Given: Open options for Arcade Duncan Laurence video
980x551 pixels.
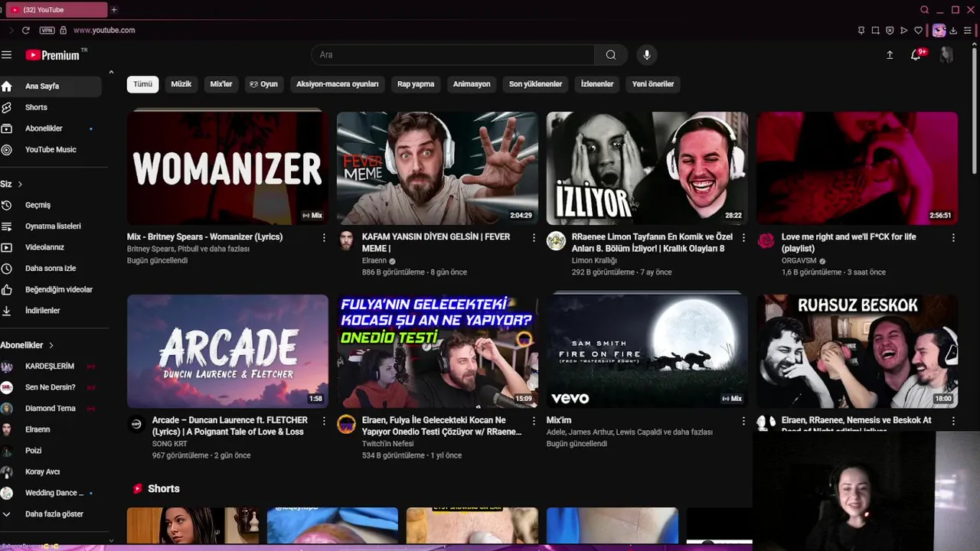Looking at the screenshot, I should (324, 421).
